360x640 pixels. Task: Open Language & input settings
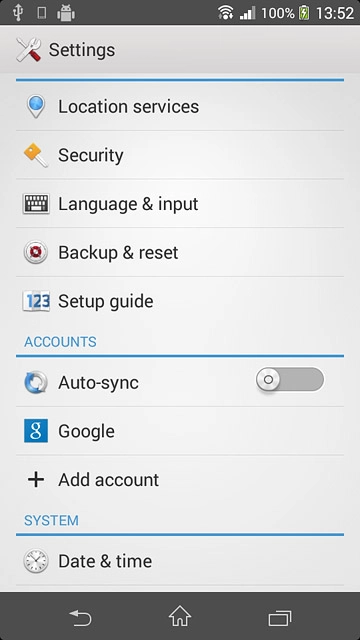tap(180, 204)
